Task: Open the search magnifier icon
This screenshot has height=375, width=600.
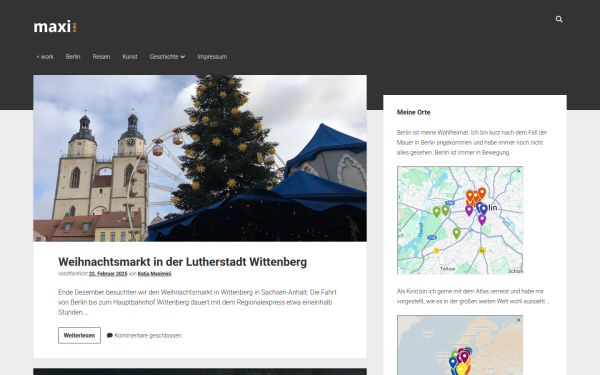Action: coord(559,19)
